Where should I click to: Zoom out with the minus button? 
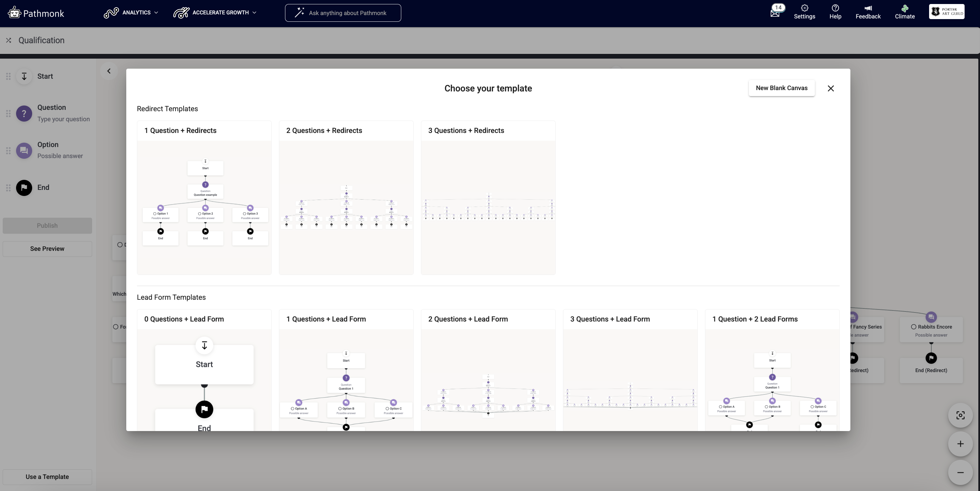click(x=960, y=472)
